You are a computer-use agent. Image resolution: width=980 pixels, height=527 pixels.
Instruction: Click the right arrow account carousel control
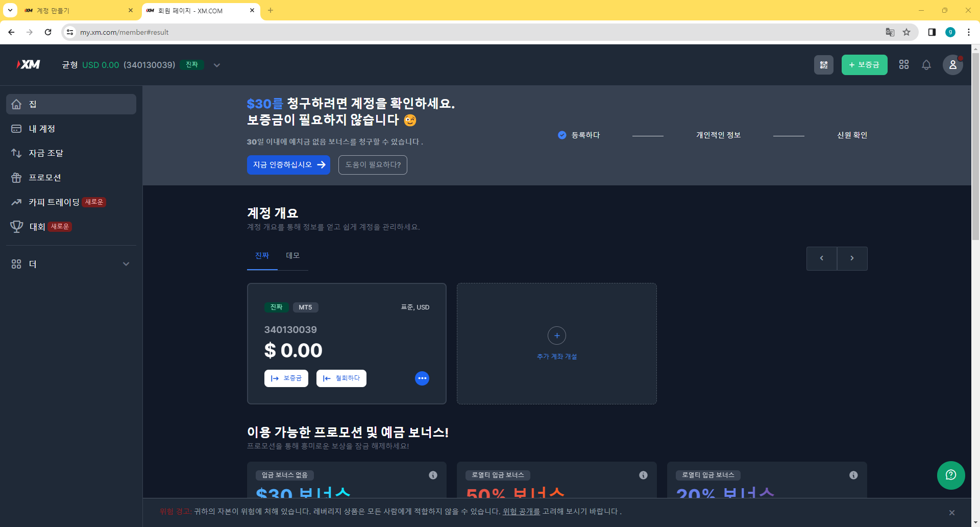(x=852, y=258)
